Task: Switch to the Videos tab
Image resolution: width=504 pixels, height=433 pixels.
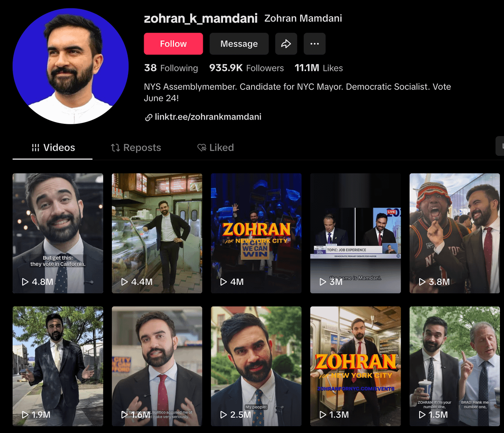Action: [x=53, y=148]
